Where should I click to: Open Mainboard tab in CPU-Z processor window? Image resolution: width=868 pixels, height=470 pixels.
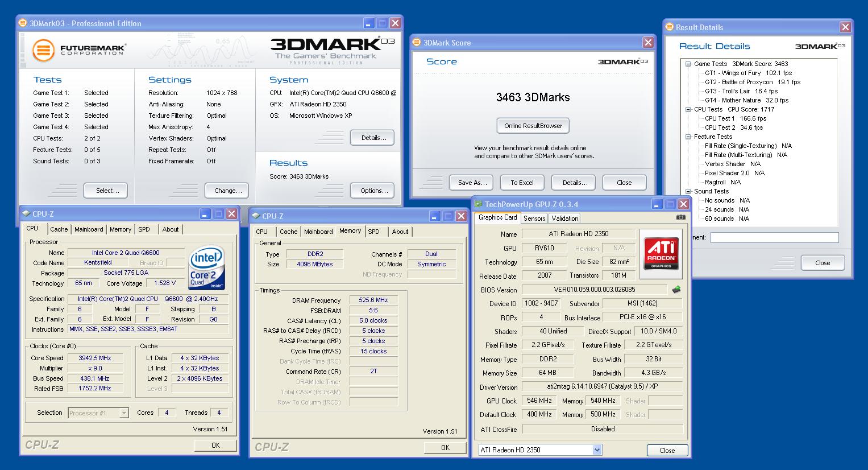(89, 229)
